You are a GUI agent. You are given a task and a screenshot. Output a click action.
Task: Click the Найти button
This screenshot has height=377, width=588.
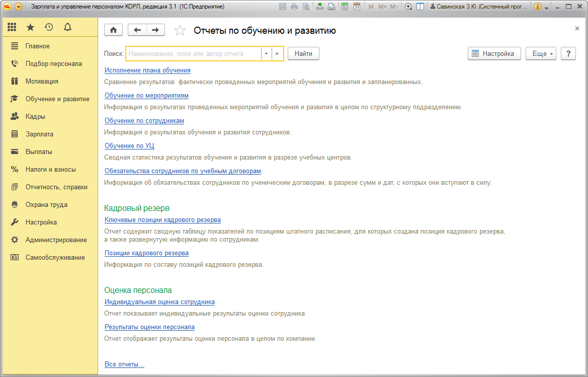click(303, 54)
